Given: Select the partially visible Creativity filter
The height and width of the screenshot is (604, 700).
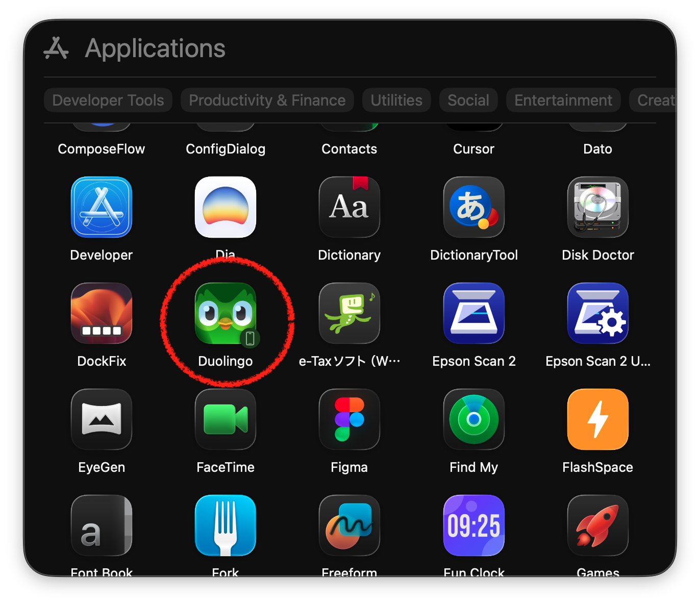Looking at the screenshot, I should pyautogui.click(x=653, y=100).
